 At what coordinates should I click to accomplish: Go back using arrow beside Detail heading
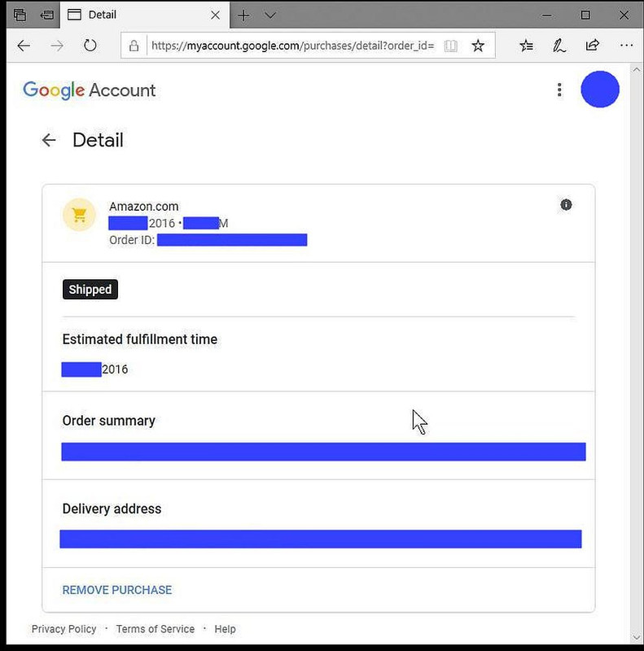click(49, 140)
